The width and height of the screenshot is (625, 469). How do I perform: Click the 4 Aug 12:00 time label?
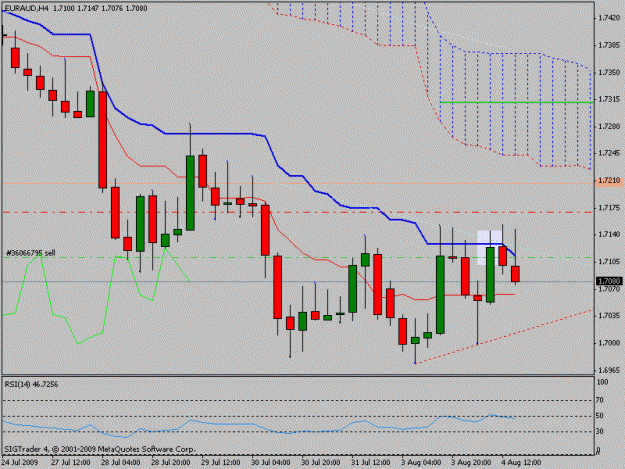(x=521, y=463)
